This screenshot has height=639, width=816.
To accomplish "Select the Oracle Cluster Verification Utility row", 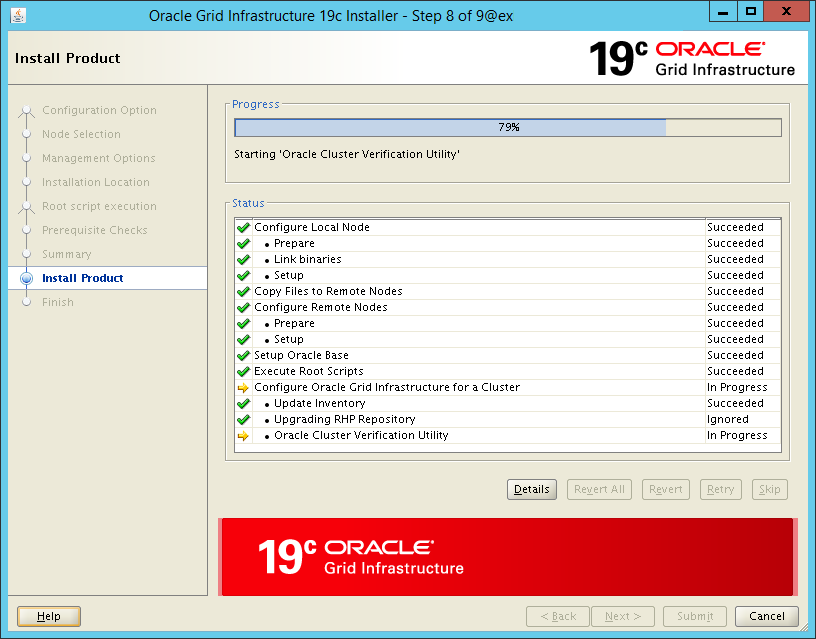I will pos(508,436).
